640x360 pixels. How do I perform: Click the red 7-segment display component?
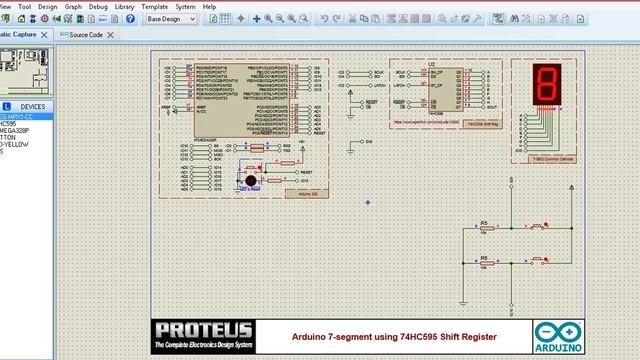547,84
